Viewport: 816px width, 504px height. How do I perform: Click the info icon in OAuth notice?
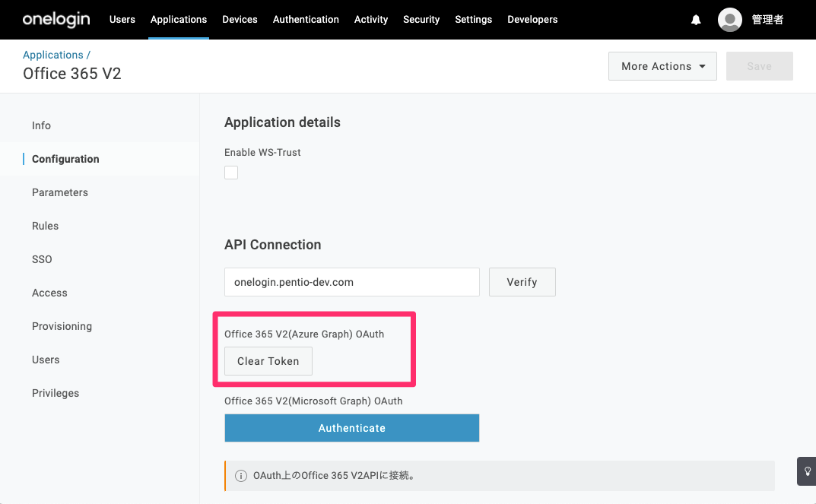click(x=241, y=475)
